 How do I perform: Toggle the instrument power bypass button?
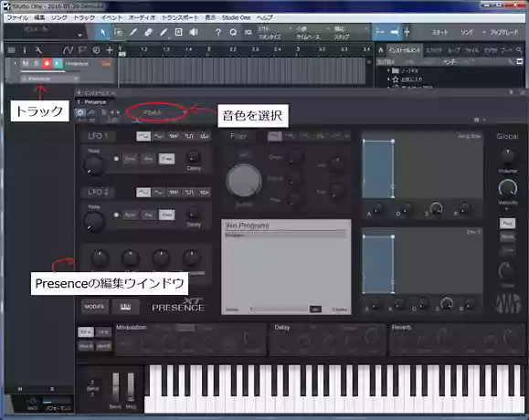80,112
